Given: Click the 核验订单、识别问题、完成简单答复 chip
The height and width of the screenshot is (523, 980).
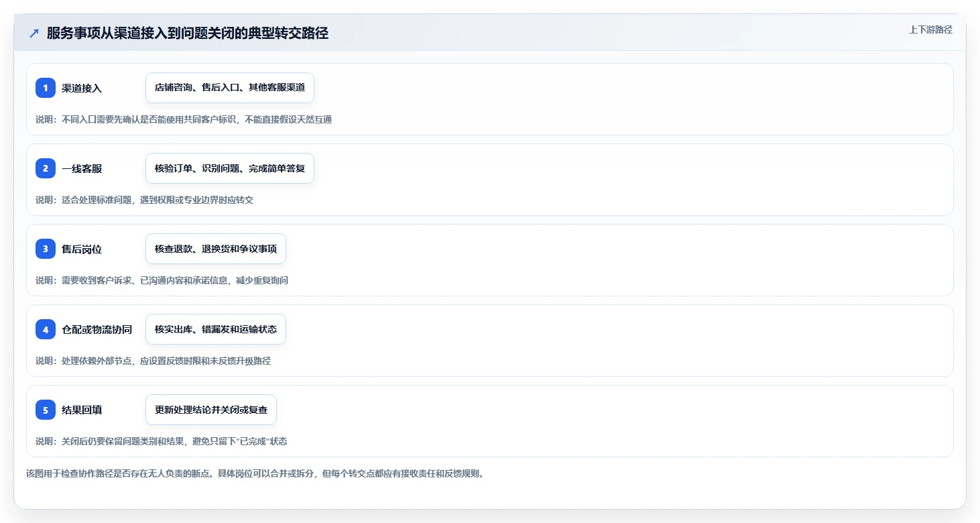Looking at the screenshot, I should 230,168.
